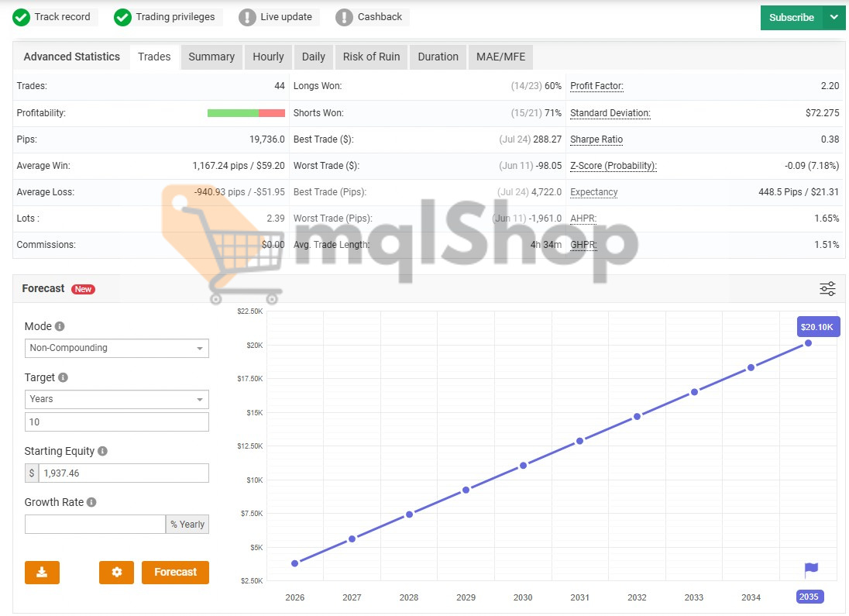Click the Trading privileges checkmark icon

click(122, 17)
